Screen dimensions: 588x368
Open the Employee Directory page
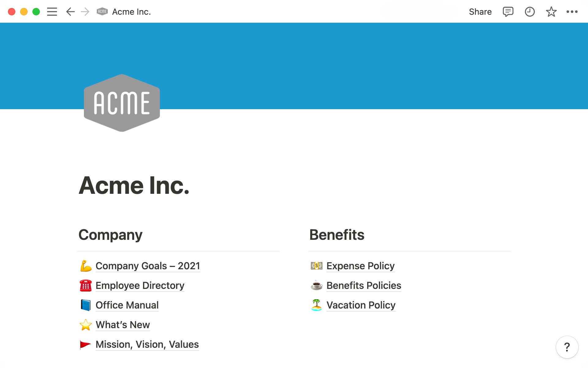tap(140, 285)
